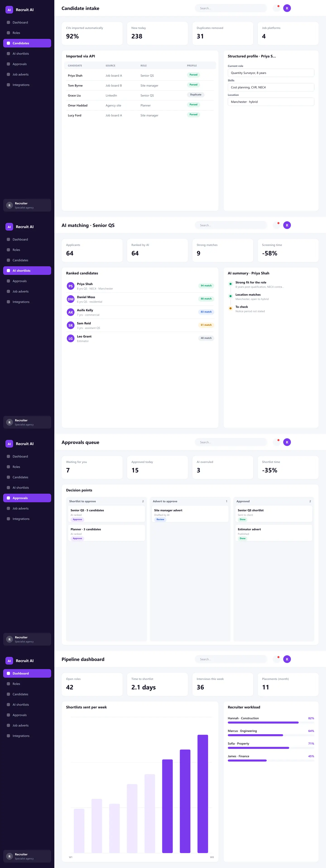Go to Job adverts in AI matching sidebar
Image resolution: width=326 pixels, height=868 pixels.
[x=27, y=291]
